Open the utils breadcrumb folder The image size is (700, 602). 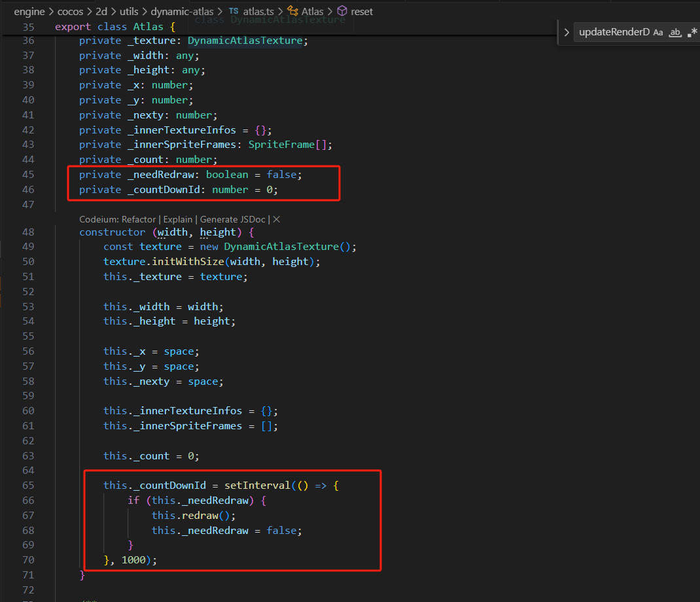tap(129, 12)
